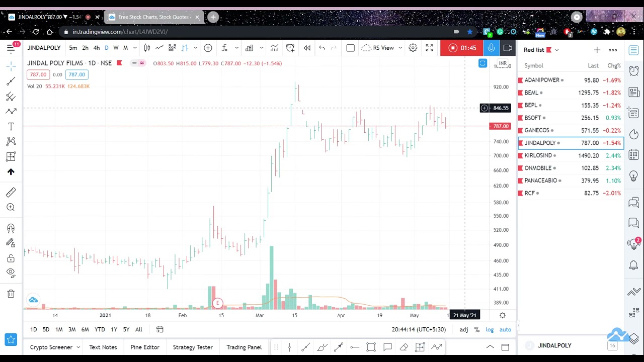
Task: Open the indicators fx button
Action: [224, 48]
